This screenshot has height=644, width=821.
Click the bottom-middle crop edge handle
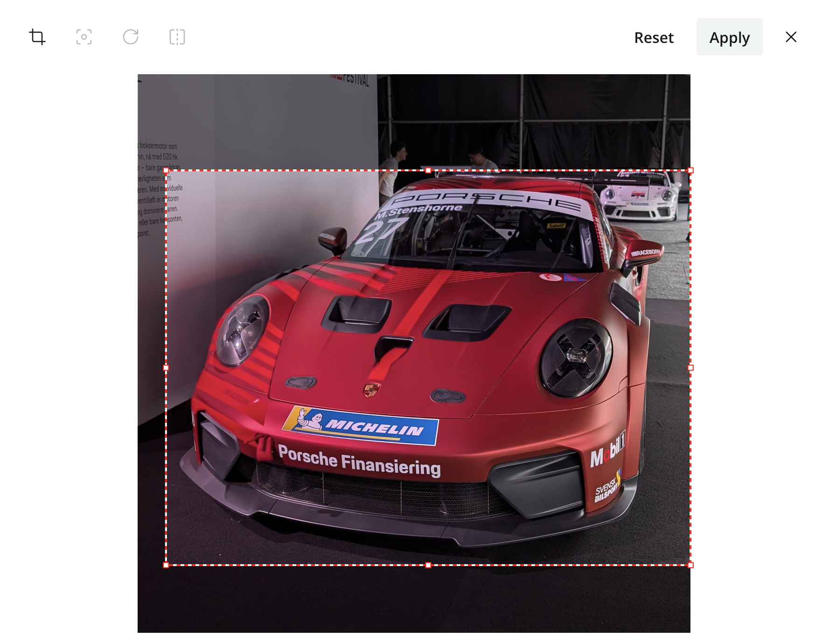(x=428, y=565)
